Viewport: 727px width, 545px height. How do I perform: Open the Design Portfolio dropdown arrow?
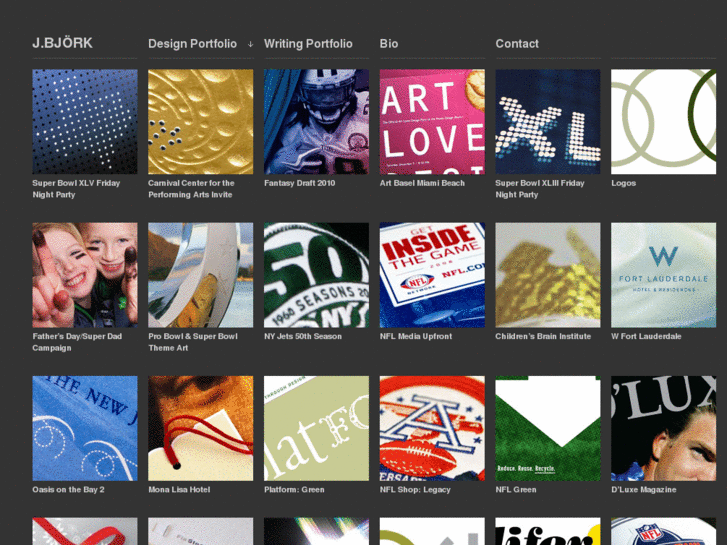(250, 44)
